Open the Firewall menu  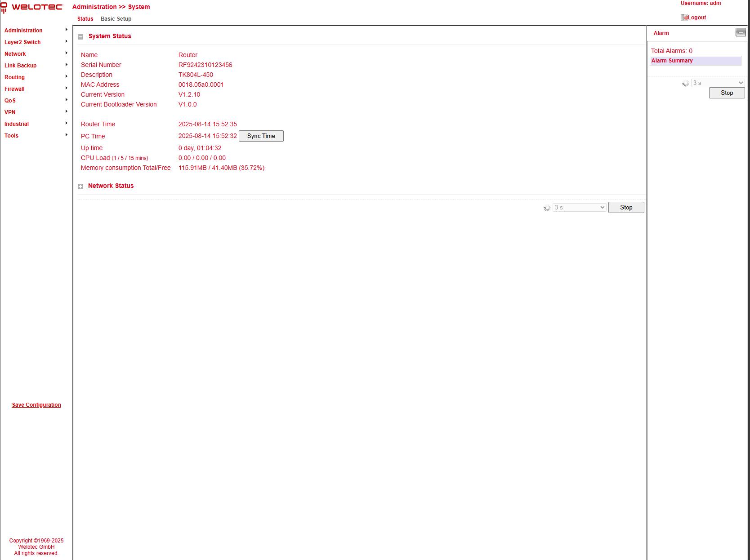click(x=14, y=89)
